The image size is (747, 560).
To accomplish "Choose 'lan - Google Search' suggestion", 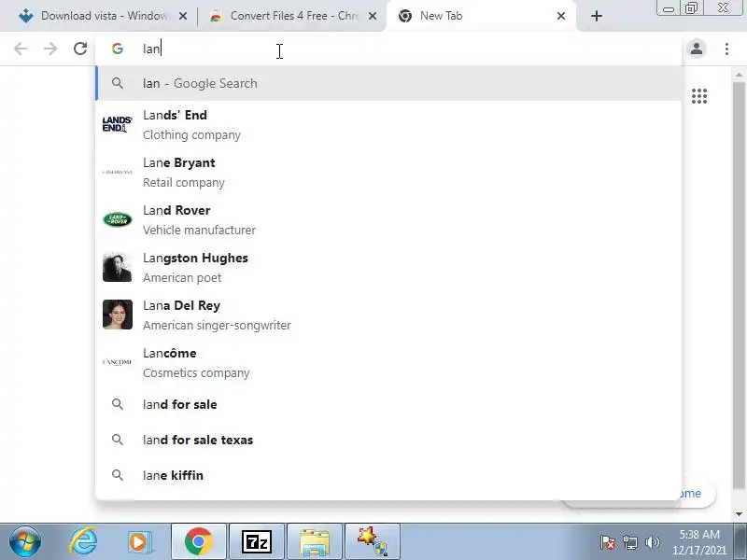I will (x=388, y=83).
